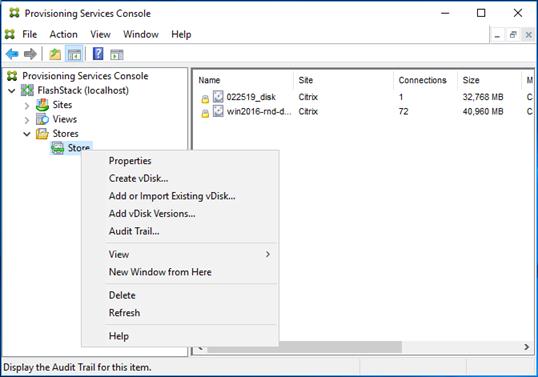Screen dimensions: 538x377
Task: Collapse the FlashStack (localhost) node
Action: (12, 91)
